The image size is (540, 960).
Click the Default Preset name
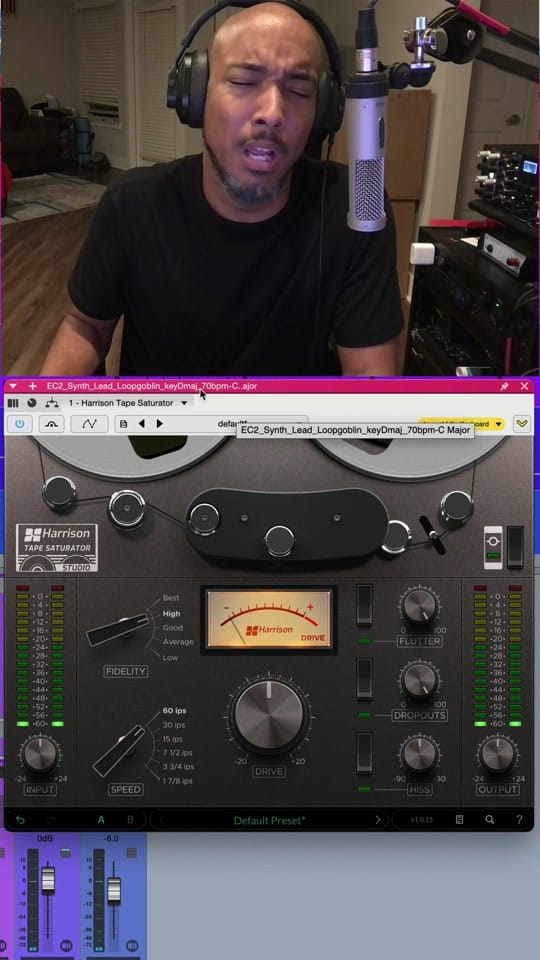pos(269,820)
